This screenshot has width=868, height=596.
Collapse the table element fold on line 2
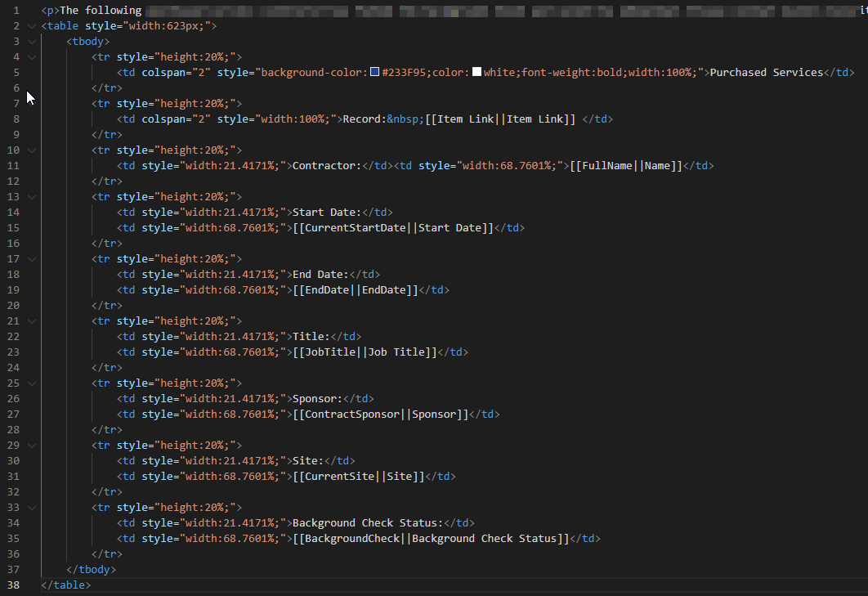point(32,26)
